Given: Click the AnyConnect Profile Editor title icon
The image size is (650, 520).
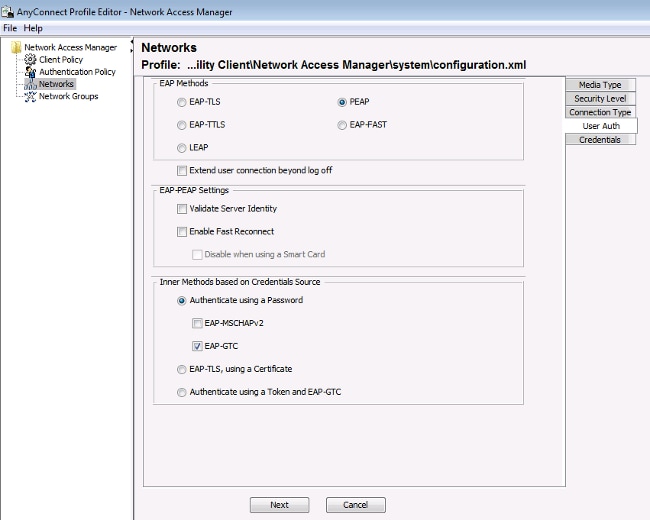Looking at the screenshot, I should click(7, 12).
